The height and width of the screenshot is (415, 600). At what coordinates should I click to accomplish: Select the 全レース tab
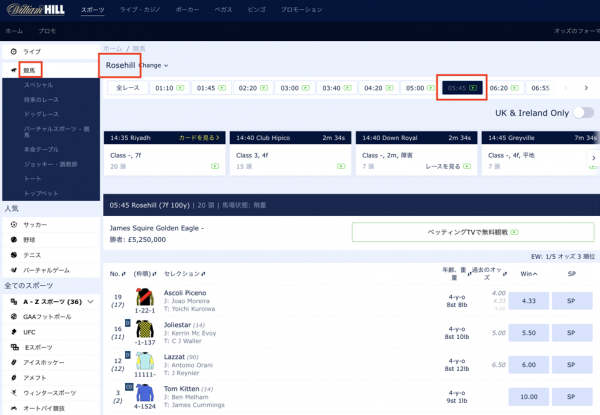tap(127, 88)
